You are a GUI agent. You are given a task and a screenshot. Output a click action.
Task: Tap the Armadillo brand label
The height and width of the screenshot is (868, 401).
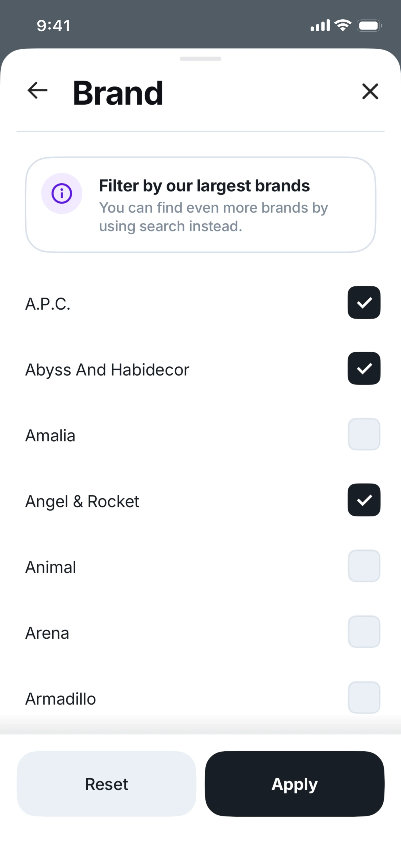pyautogui.click(x=61, y=699)
